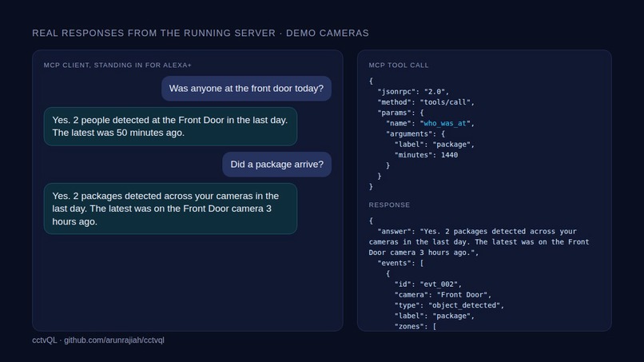Click the '"arguments": {' line

pyautogui.click(x=415, y=134)
